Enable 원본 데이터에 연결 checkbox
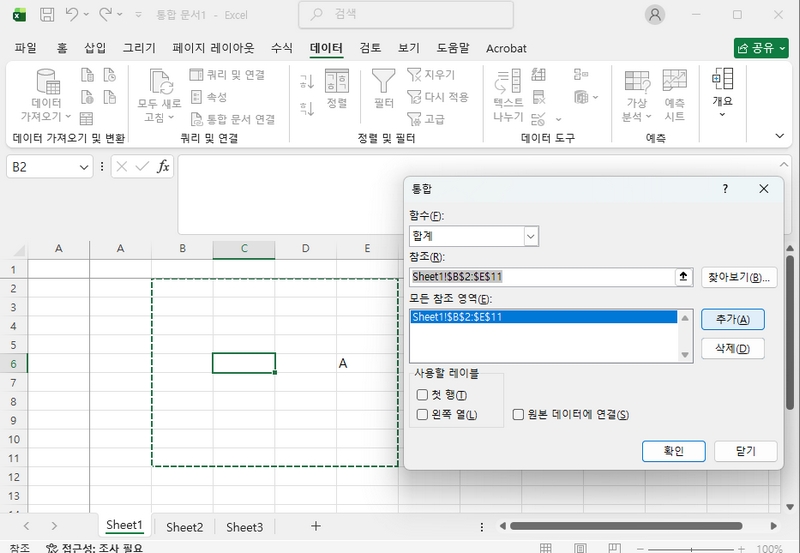The width and height of the screenshot is (800, 553). pyautogui.click(x=518, y=414)
